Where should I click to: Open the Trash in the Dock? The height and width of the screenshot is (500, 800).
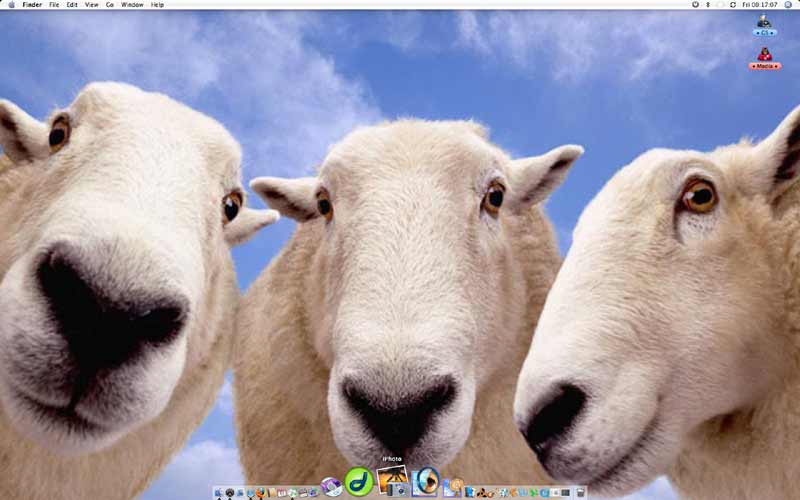581,492
